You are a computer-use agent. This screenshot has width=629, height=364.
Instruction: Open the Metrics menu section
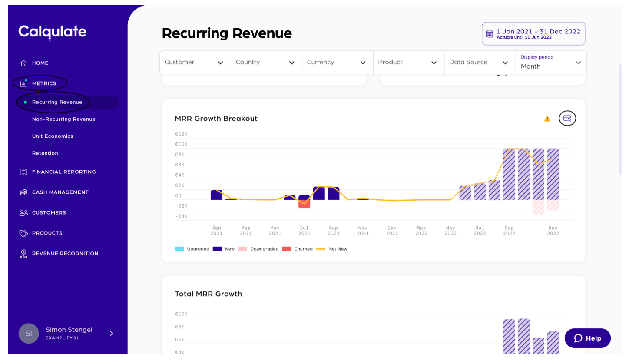(44, 83)
